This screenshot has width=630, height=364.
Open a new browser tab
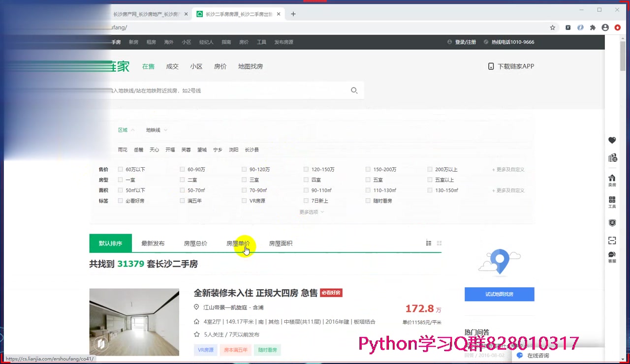[x=293, y=14]
